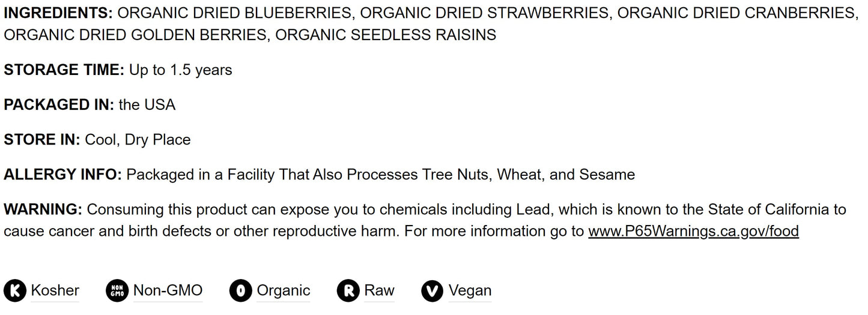Click "ORGANIC SEEDLESS RAISINS" in the ingredients
This screenshot has width=868, height=315.
click(386, 35)
